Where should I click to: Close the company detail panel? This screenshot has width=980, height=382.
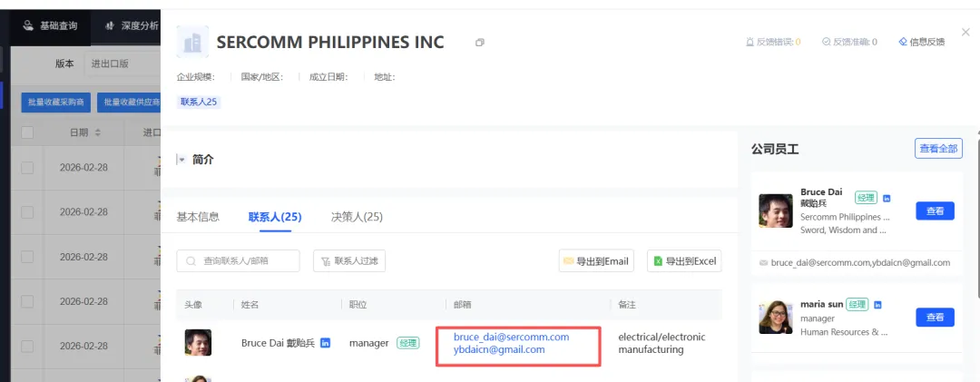[x=965, y=32]
